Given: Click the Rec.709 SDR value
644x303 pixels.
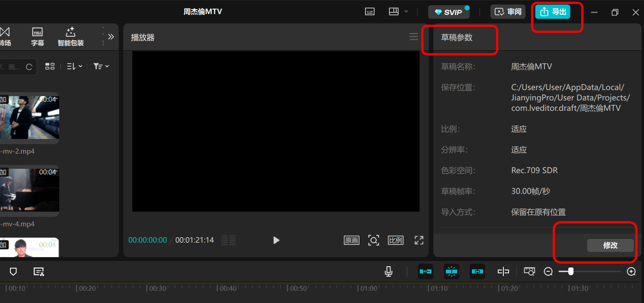Looking at the screenshot, I should click(x=535, y=171).
